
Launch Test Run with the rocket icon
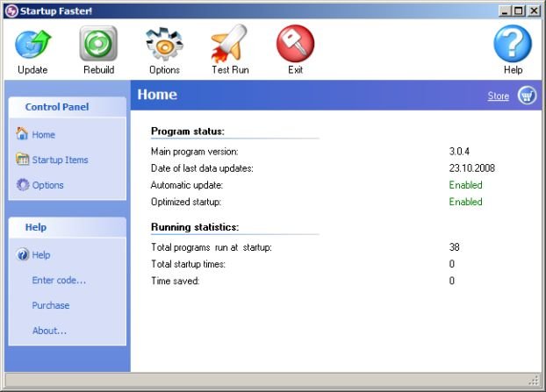coord(230,44)
